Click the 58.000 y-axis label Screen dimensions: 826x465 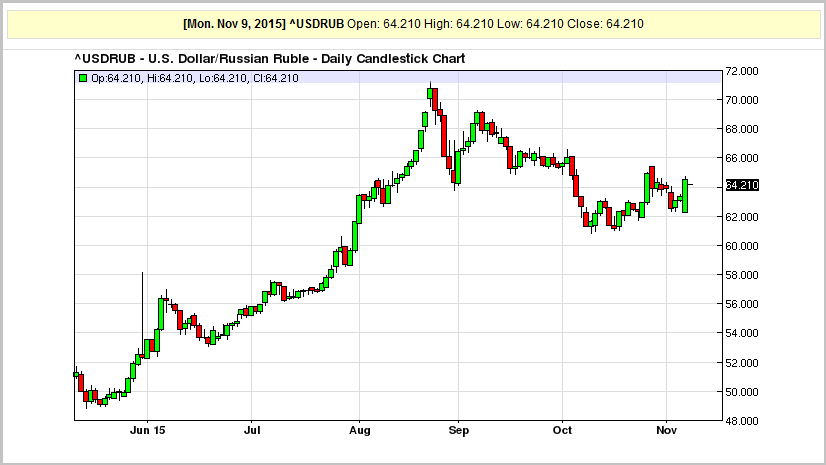742,275
